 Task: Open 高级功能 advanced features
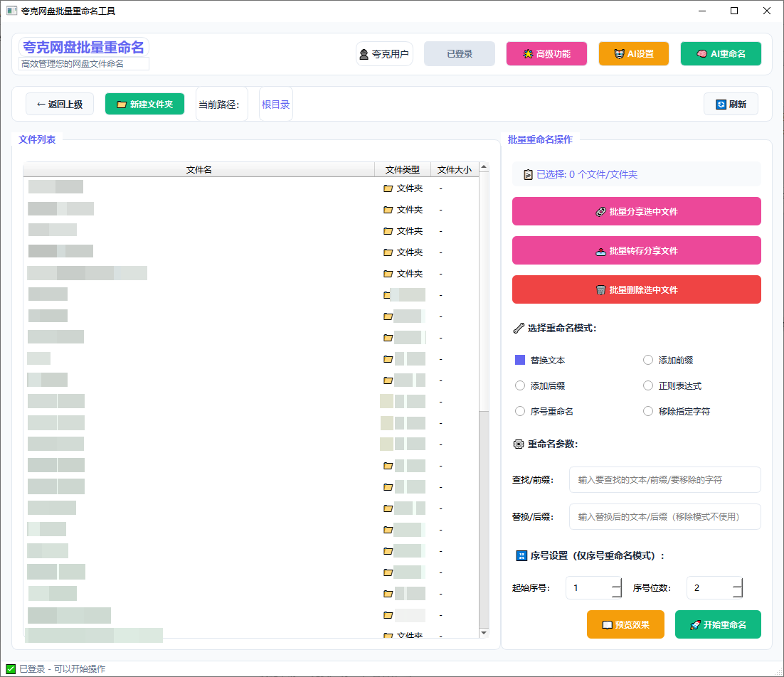[x=546, y=54]
